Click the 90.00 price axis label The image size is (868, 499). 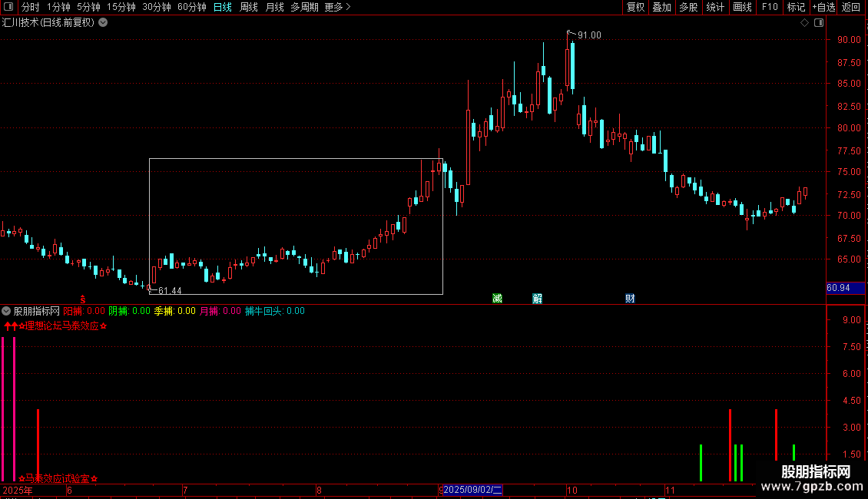coord(849,40)
